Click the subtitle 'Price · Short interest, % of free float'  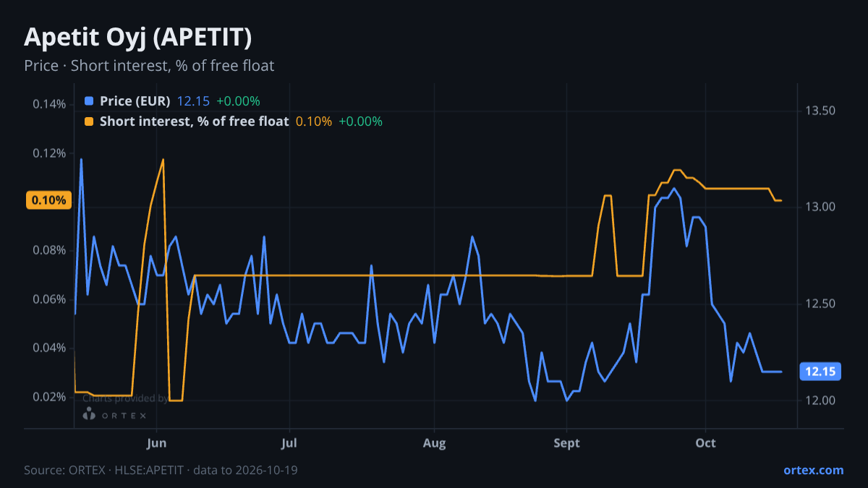point(149,66)
